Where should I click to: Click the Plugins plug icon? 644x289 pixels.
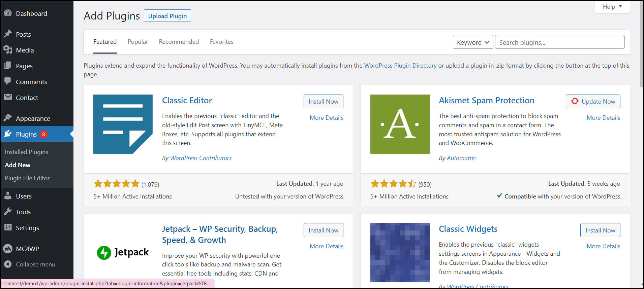pyautogui.click(x=8, y=134)
